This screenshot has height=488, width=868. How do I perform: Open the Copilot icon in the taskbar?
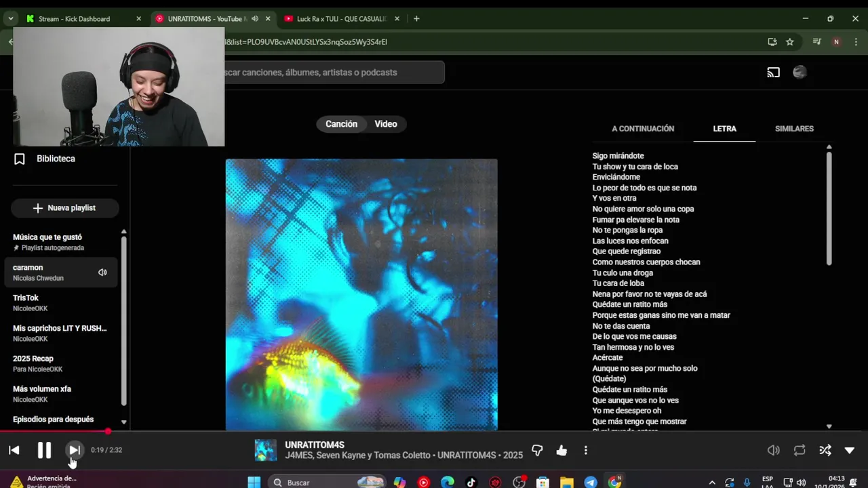(x=399, y=483)
